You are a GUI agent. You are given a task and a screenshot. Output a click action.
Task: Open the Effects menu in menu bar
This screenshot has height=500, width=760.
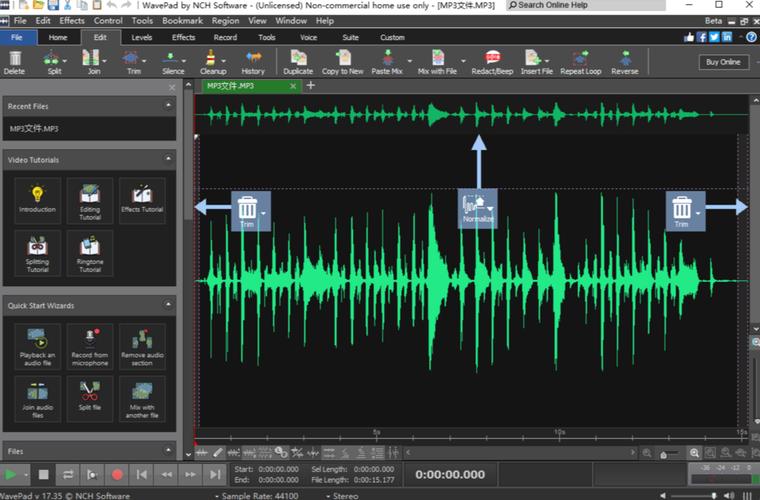[72, 21]
